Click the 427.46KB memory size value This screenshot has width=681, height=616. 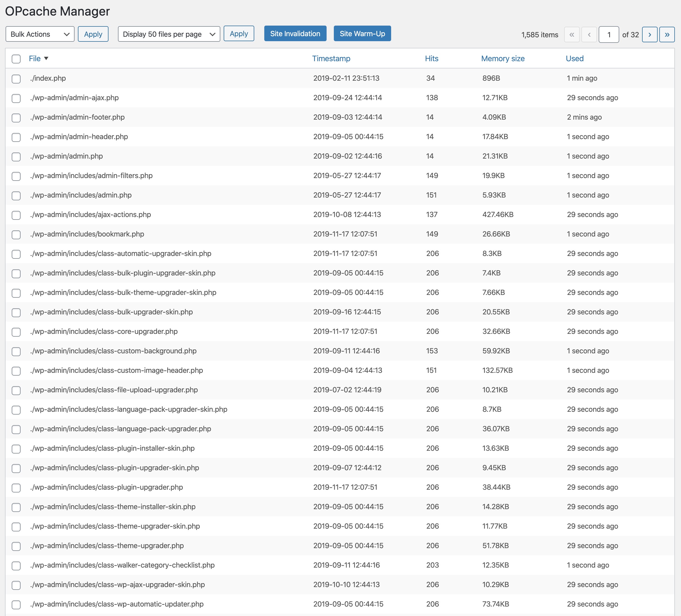(498, 215)
